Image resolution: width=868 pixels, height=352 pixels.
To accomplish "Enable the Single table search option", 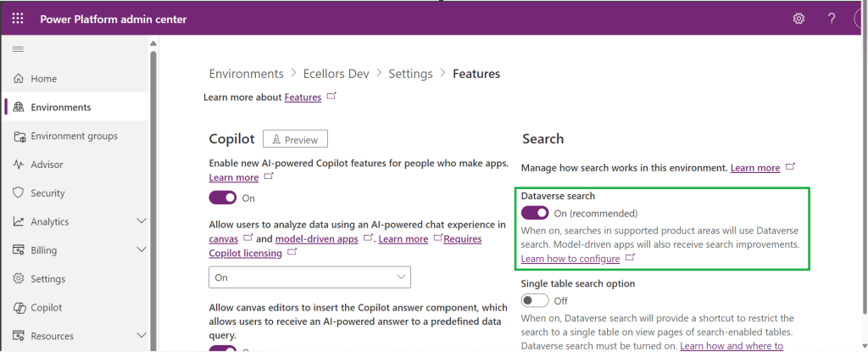I will point(535,300).
